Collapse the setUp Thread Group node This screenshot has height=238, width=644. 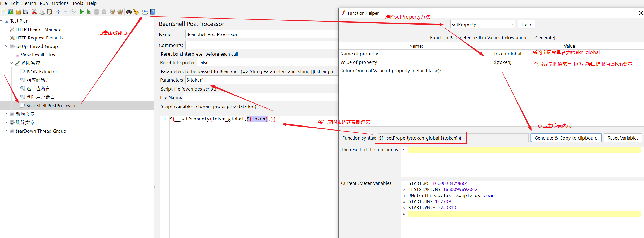tap(6, 46)
